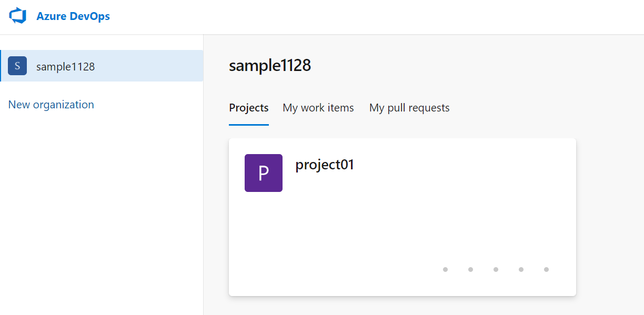
Task: Select sample1128 organization name in sidebar
Action: click(x=65, y=67)
